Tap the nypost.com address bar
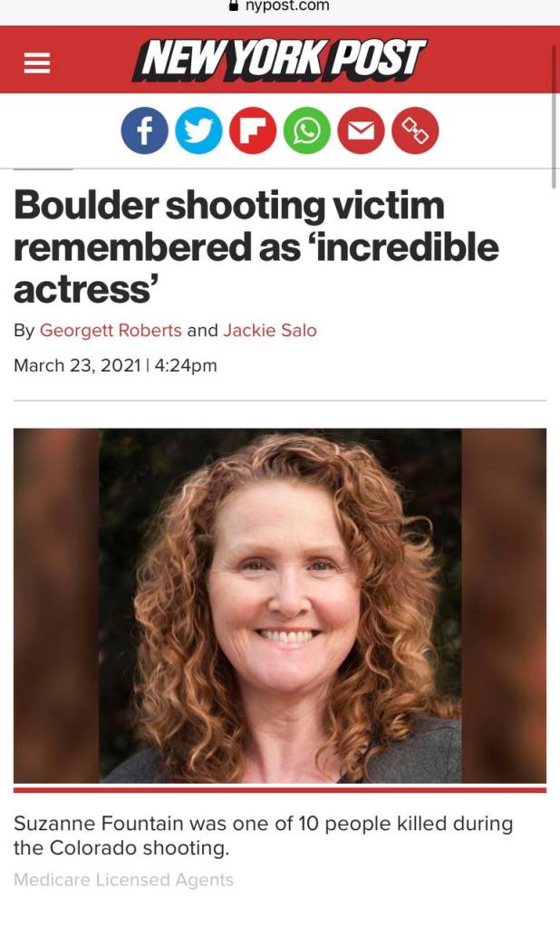 [280, 6]
